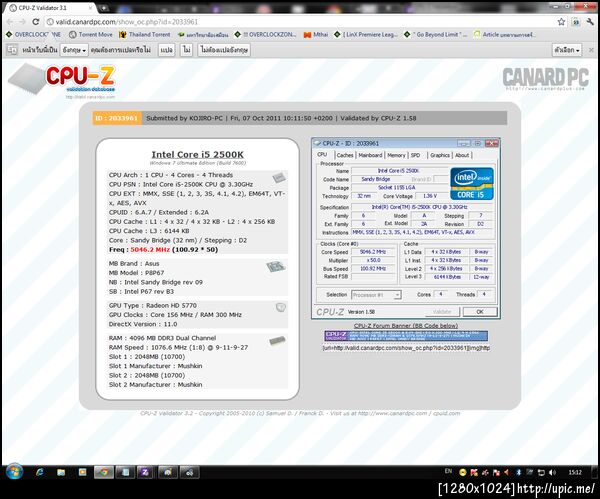Open the Thailand Torrent bookmark
The height and width of the screenshot is (499, 600).
(145, 34)
